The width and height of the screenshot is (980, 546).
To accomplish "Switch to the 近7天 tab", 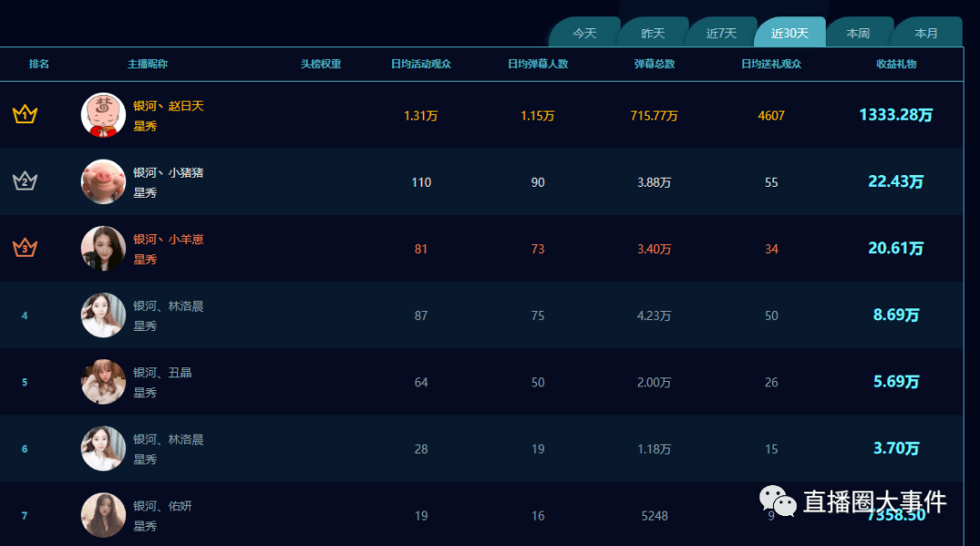I will pos(721,33).
